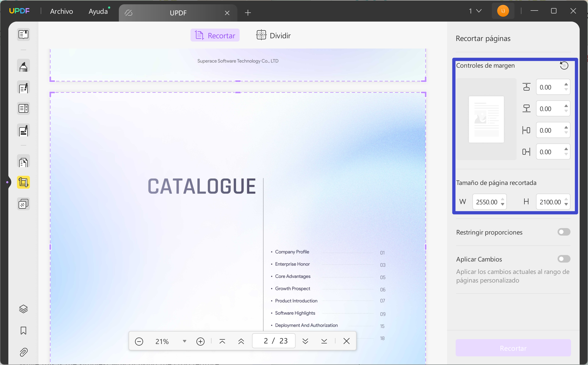Go to the next page arrow
The height and width of the screenshot is (365, 588).
click(x=305, y=341)
